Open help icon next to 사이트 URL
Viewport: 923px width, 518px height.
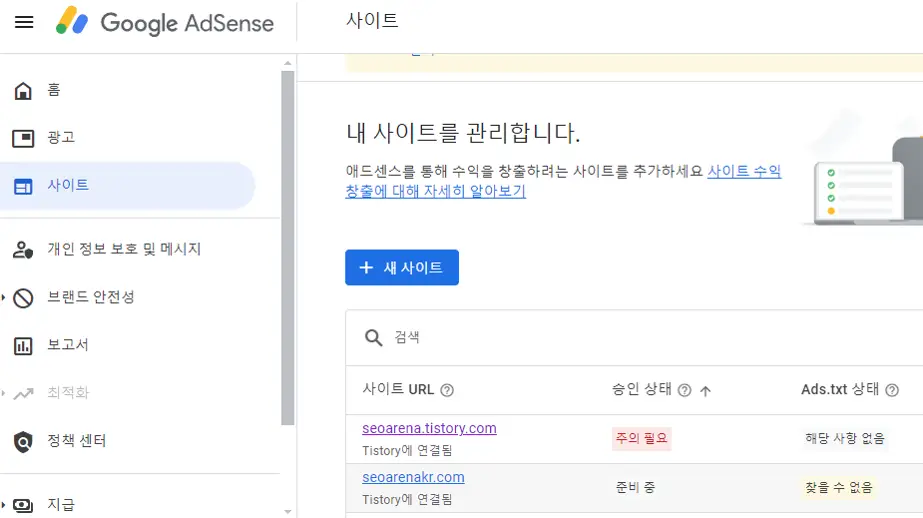tap(447, 390)
